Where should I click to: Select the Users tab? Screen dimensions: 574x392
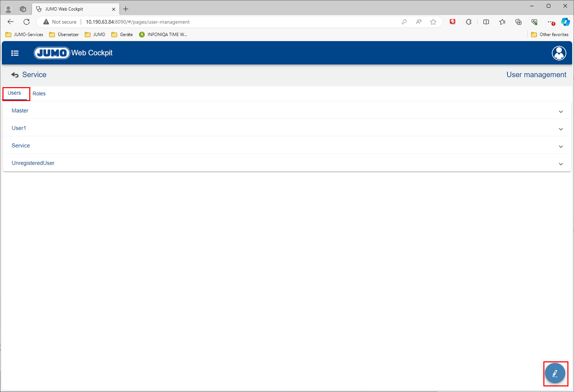14,93
